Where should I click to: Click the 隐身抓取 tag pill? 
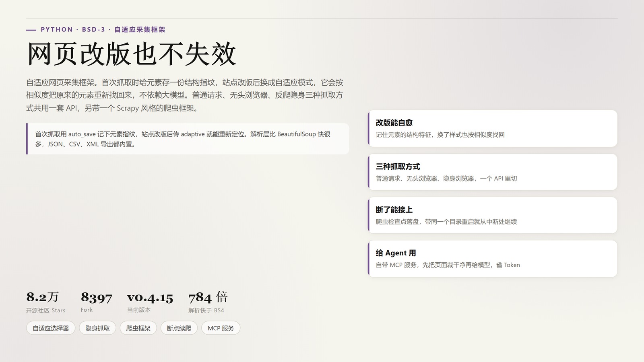97,328
